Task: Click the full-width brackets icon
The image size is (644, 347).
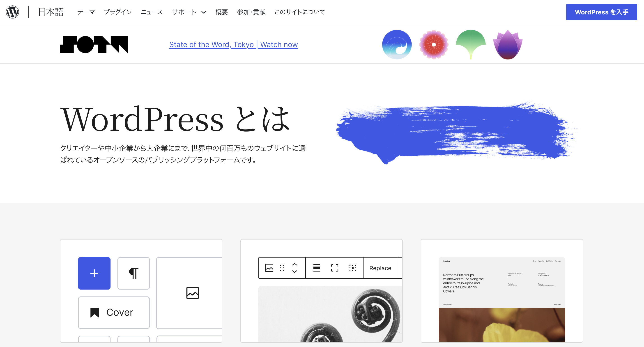Action: 334,268
